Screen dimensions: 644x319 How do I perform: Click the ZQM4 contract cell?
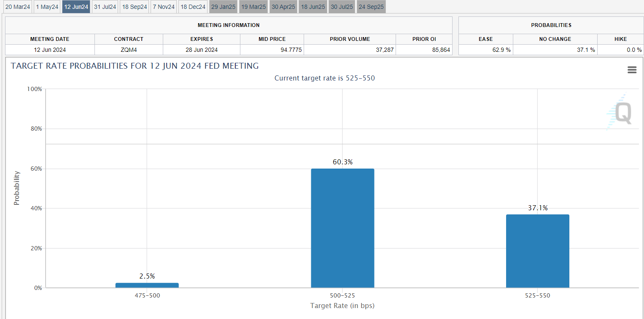129,50
